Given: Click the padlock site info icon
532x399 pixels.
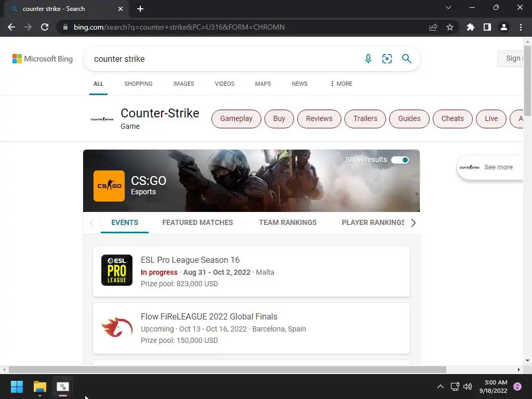Looking at the screenshot, I should point(65,27).
